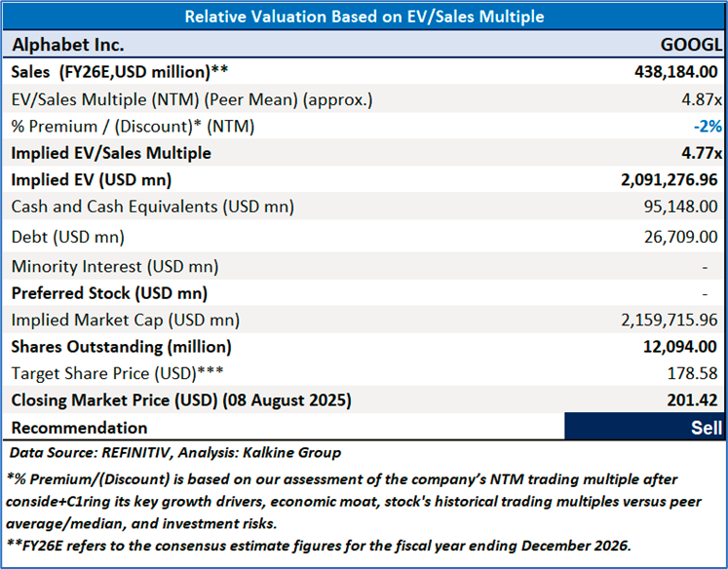The height and width of the screenshot is (569, 728).
Task: Click the dark blue 'Sell' recommendation cell
Action: (x=644, y=427)
